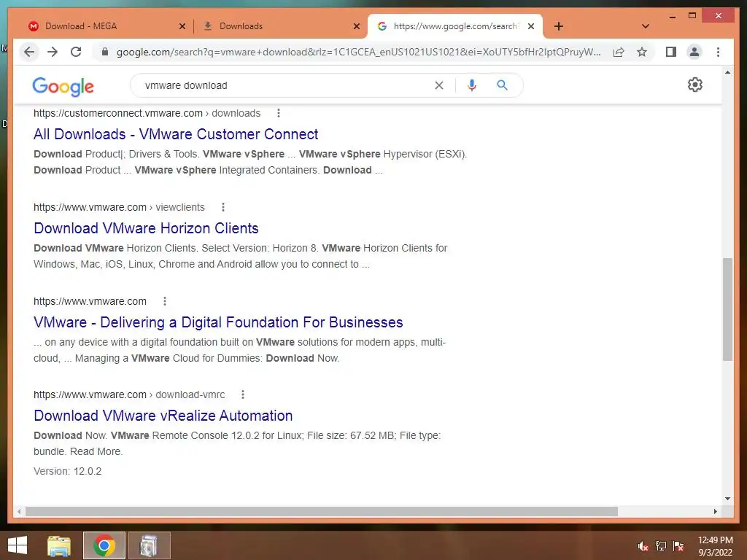Click the scroll up arrow
747x560 pixels.
(x=727, y=72)
